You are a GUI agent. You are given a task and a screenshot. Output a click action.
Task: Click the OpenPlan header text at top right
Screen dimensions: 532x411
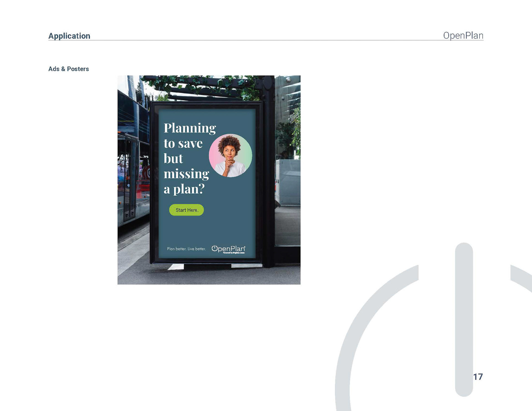[x=463, y=35]
